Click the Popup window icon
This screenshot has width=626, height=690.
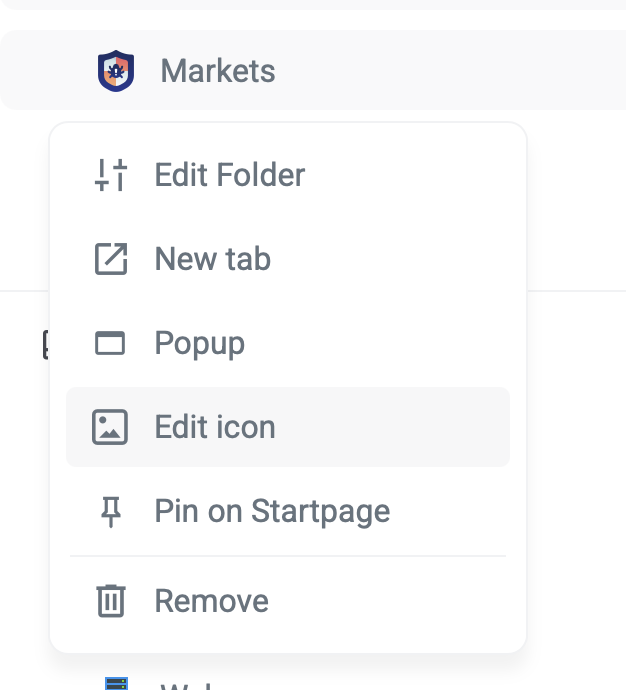[x=110, y=343]
